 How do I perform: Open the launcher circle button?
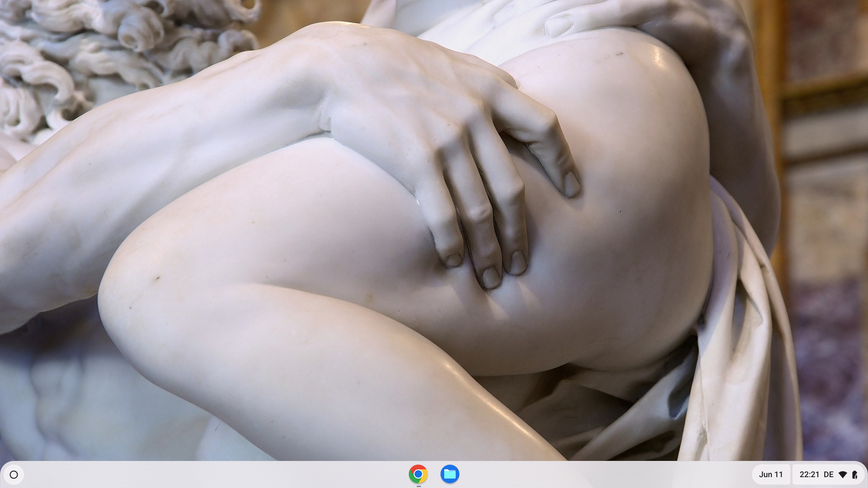(14, 474)
